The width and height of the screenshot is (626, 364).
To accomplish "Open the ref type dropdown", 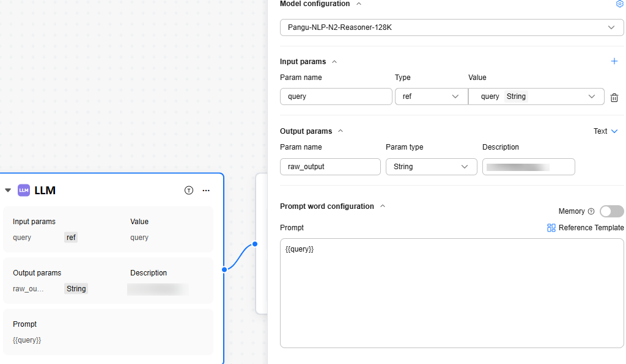I will tap(431, 96).
